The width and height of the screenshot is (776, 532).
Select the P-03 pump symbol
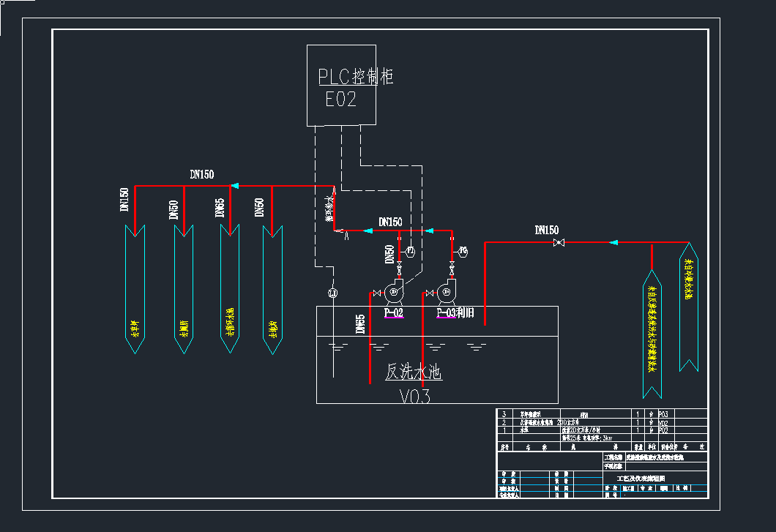pyautogui.click(x=447, y=291)
